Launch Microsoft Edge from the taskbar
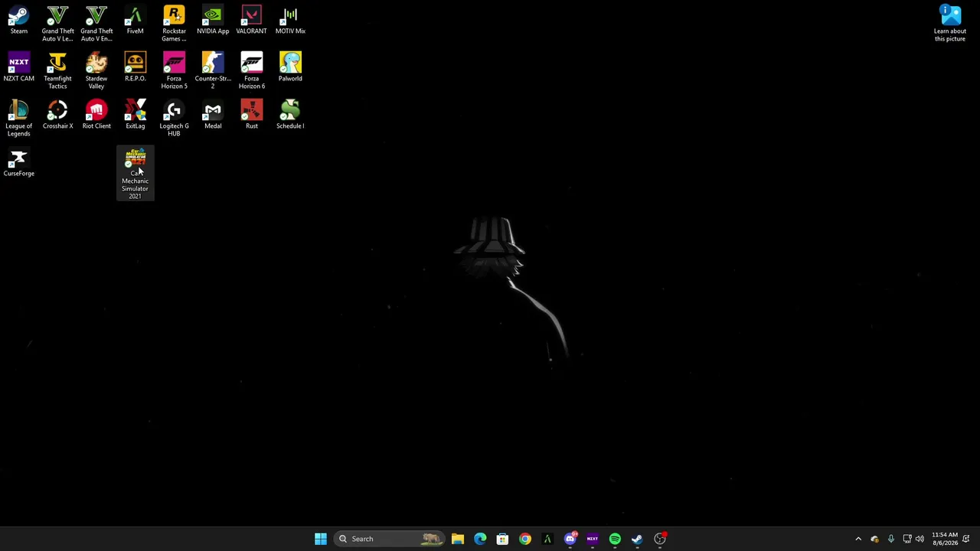This screenshot has width=980, height=551. click(x=480, y=539)
